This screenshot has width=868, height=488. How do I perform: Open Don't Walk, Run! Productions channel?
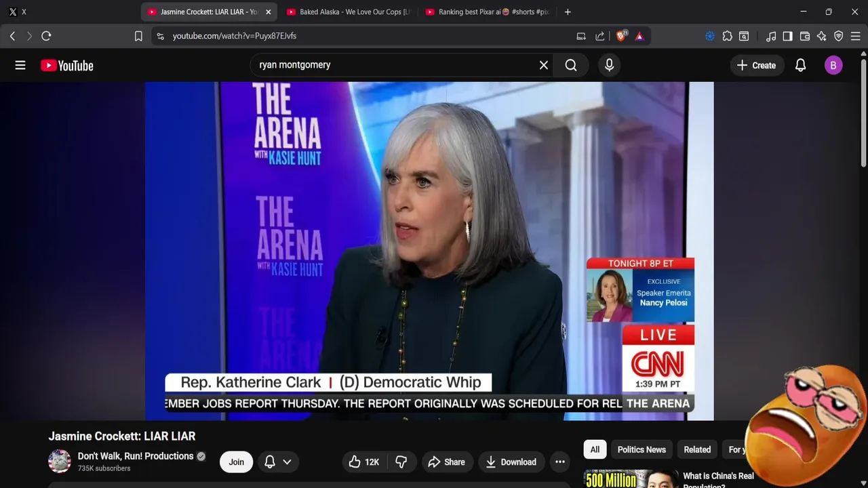click(136, 456)
